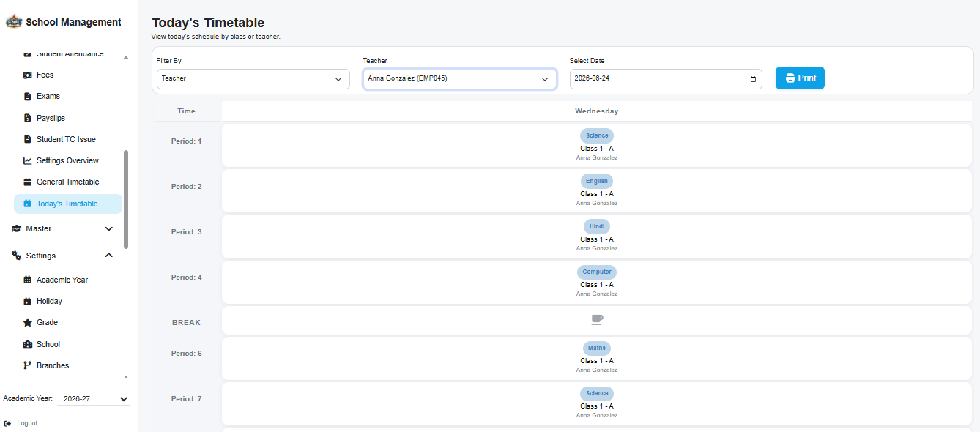Click the sidebar scroll-down arrow
This screenshot has height=432, width=980.
click(x=126, y=376)
